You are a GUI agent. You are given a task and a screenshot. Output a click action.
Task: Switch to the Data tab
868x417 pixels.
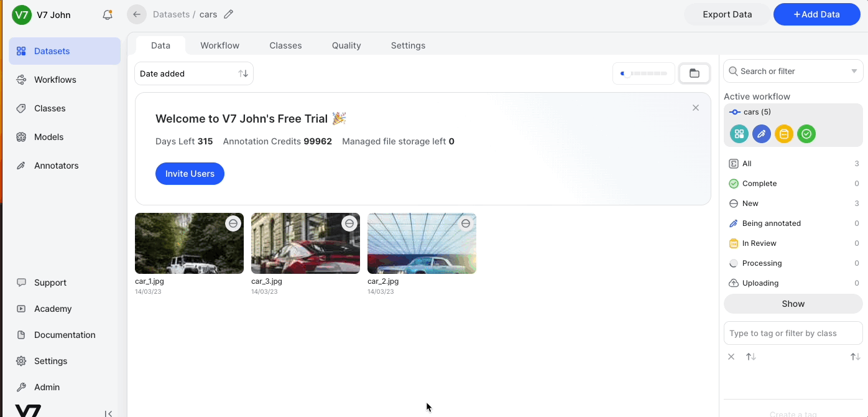(160, 45)
